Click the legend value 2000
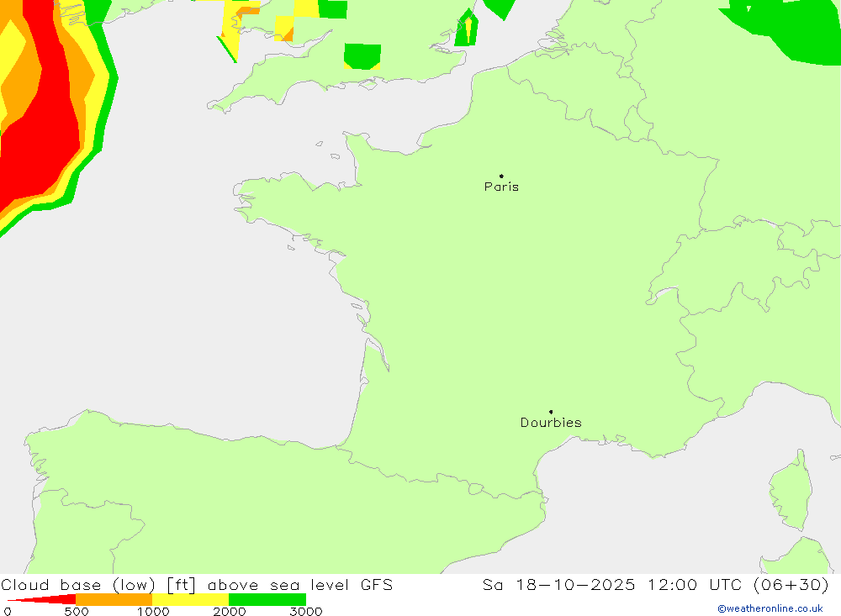 pyautogui.click(x=229, y=611)
